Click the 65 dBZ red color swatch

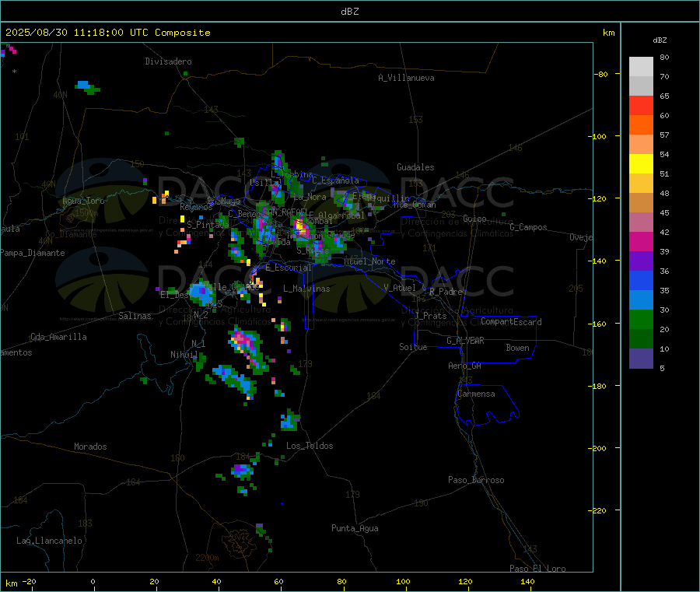tap(641, 105)
